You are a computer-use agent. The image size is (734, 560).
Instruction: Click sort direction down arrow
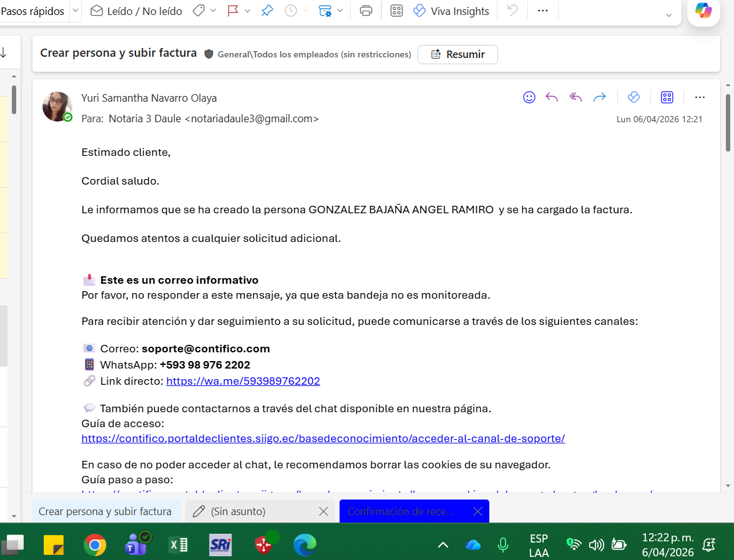(x=3, y=53)
